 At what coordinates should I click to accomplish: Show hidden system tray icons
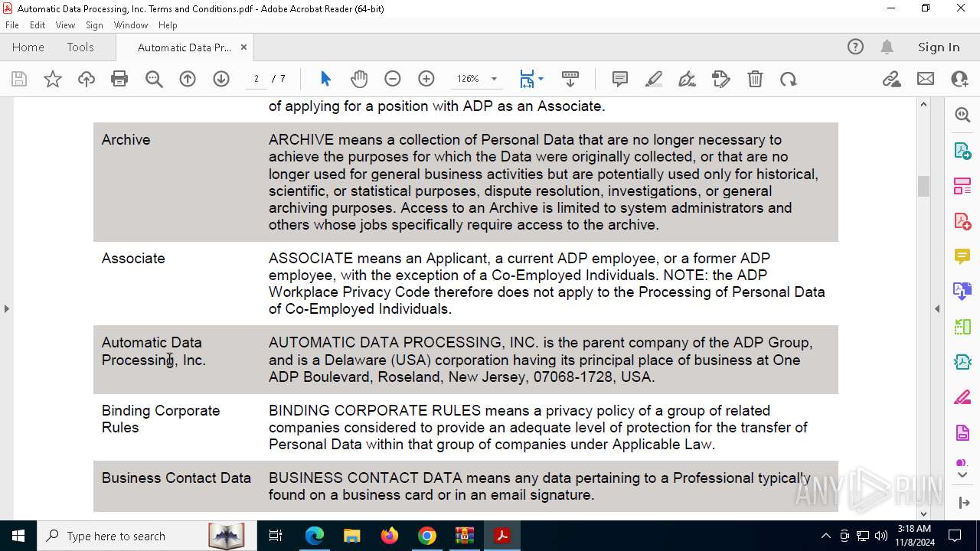click(x=825, y=536)
